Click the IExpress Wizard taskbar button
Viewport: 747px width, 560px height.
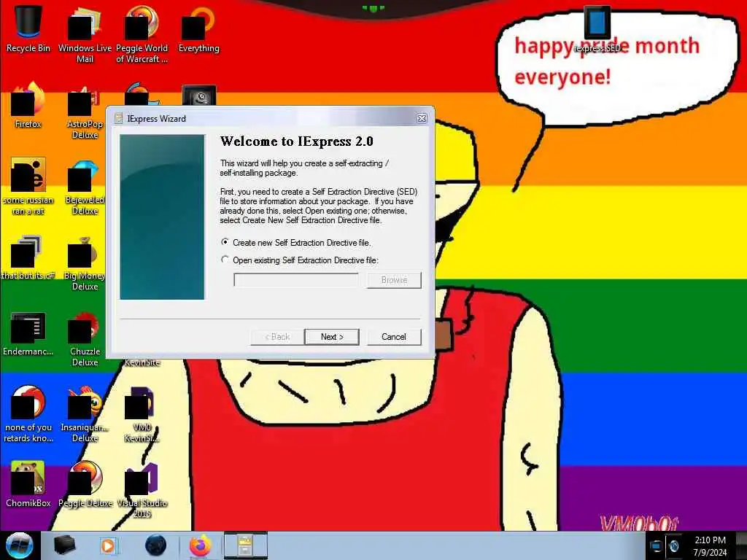coord(245,545)
